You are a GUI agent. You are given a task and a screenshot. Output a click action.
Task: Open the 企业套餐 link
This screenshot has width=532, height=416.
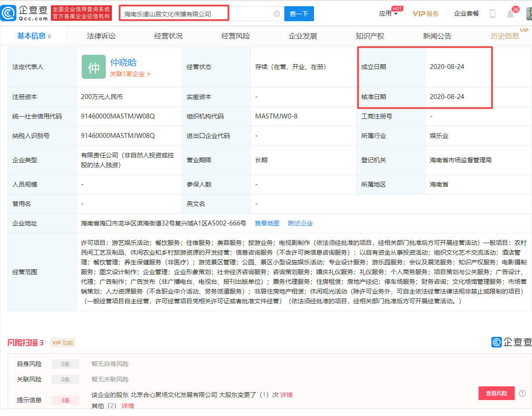click(x=467, y=14)
